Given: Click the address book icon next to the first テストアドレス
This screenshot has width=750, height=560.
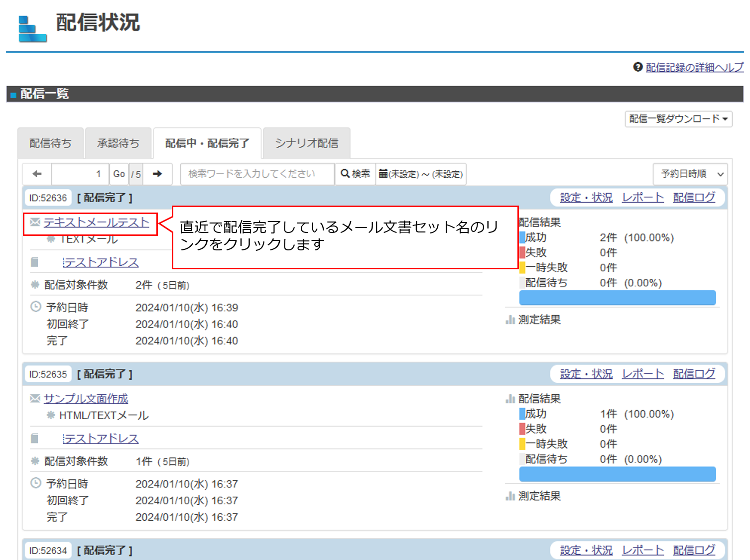Looking at the screenshot, I should tap(34, 261).
